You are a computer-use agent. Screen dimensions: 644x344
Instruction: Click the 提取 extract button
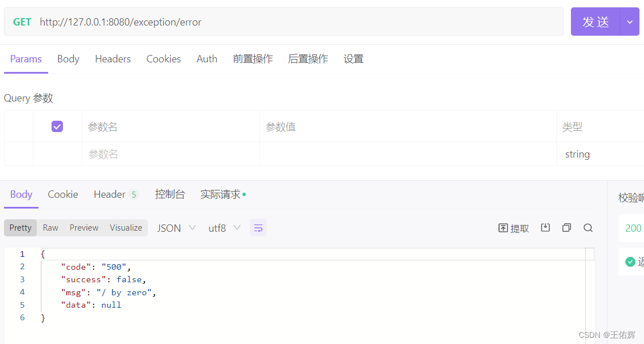[x=513, y=228]
